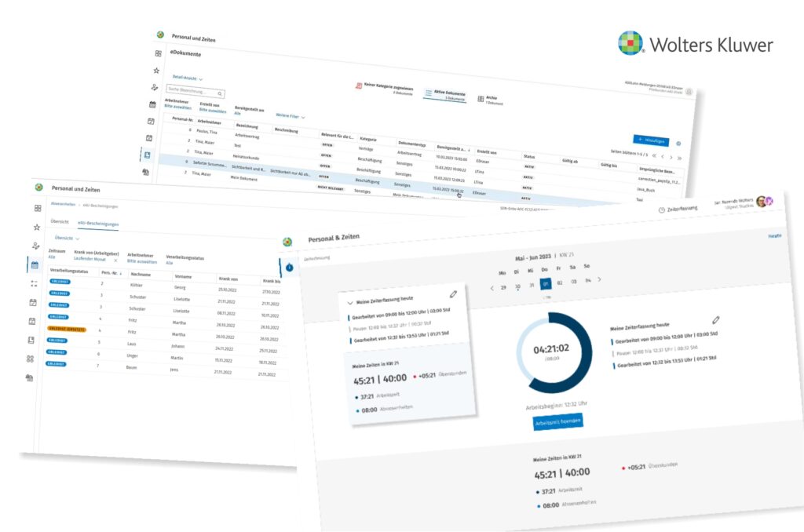Click the star favorites icon in eAU sidebar
The width and height of the screenshot is (804, 532).
tap(37, 227)
